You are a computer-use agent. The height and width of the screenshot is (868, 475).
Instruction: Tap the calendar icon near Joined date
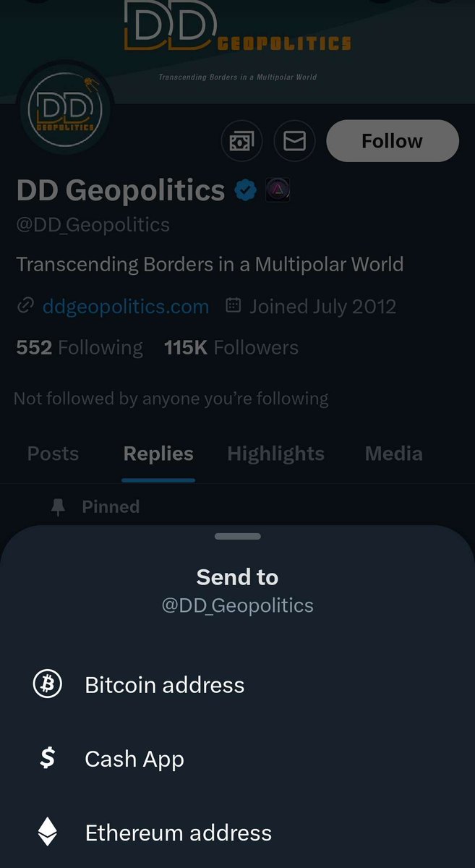click(233, 306)
